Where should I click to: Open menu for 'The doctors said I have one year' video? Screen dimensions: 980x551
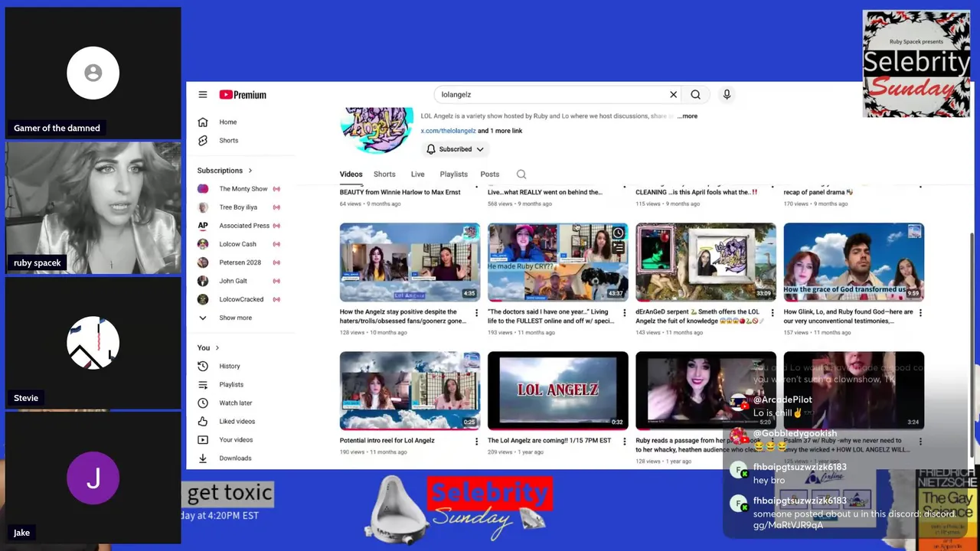click(624, 313)
